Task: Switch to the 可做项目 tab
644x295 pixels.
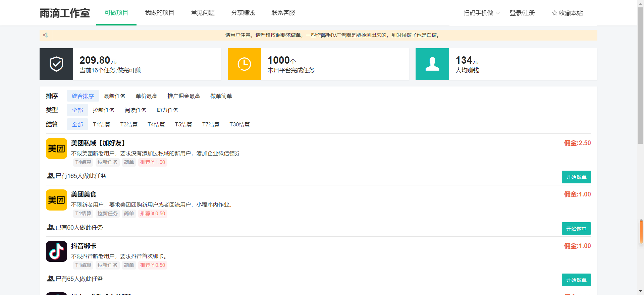Action: pos(116,13)
